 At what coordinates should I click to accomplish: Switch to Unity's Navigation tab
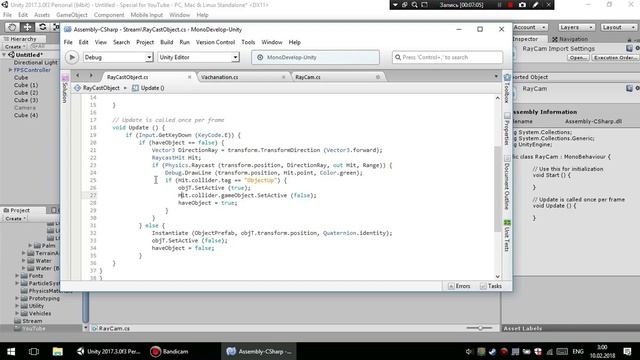pos(570,39)
